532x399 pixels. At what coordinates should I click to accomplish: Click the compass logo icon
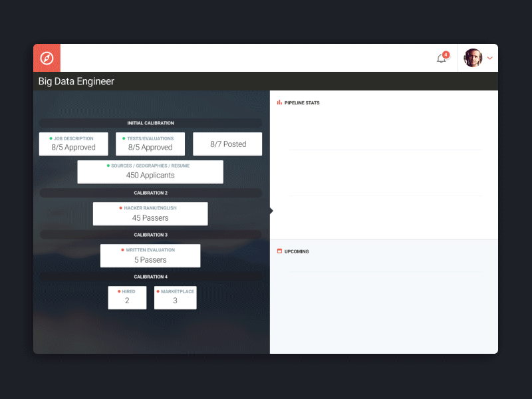[x=47, y=58]
